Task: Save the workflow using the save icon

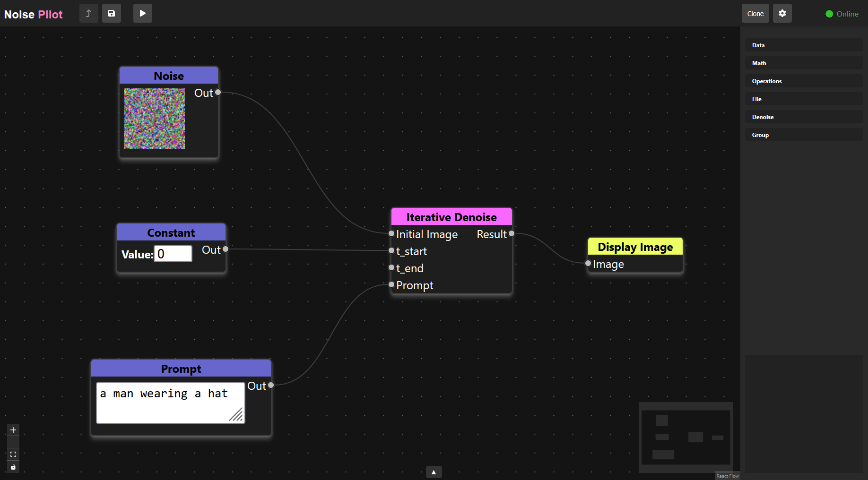Action: click(112, 13)
